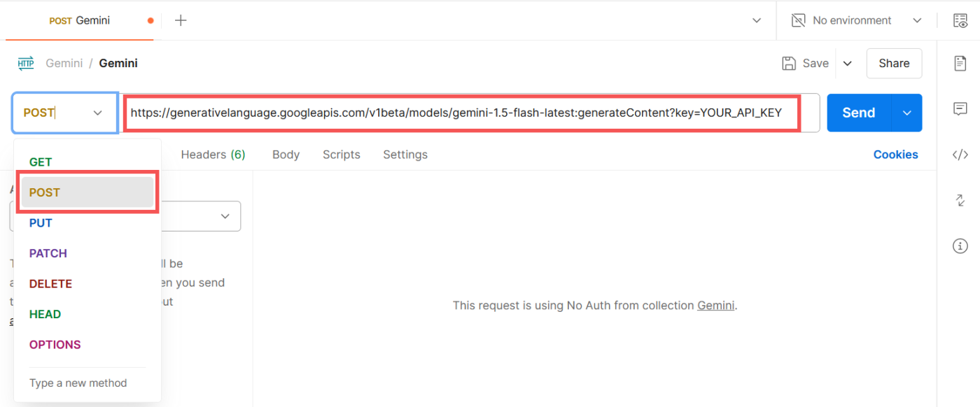
Task: Open the related requests arrows icon
Action: point(960,201)
